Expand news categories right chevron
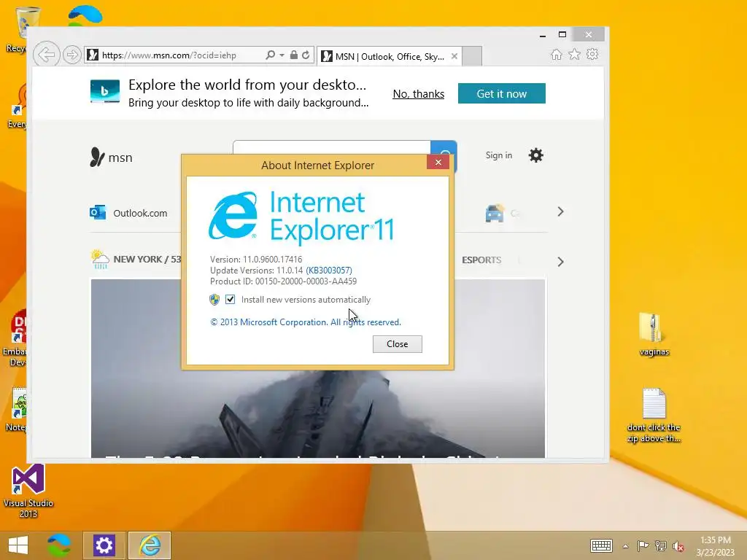The image size is (747, 560). 560,262
